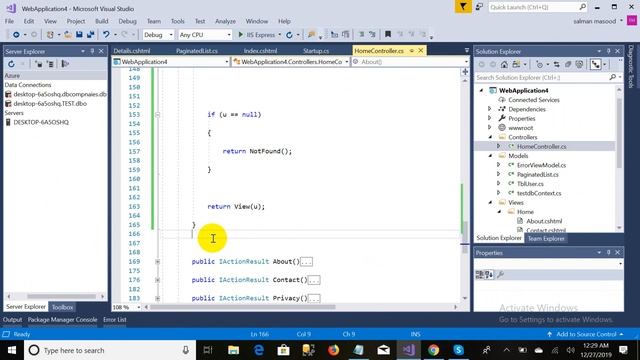Open the Analyze menu
The width and height of the screenshot is (640, 360).
pos(225,21)
